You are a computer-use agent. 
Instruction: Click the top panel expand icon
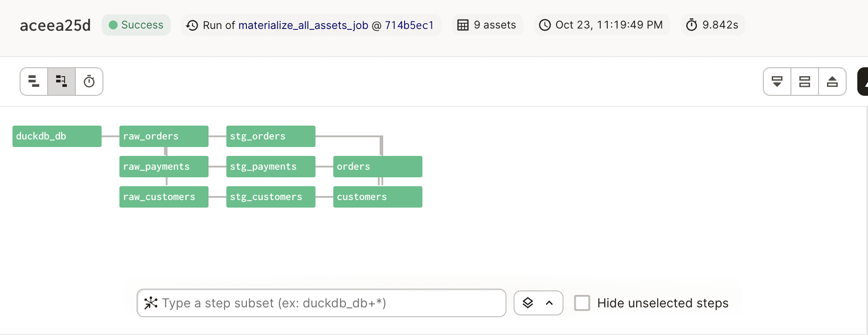[832, 82]
